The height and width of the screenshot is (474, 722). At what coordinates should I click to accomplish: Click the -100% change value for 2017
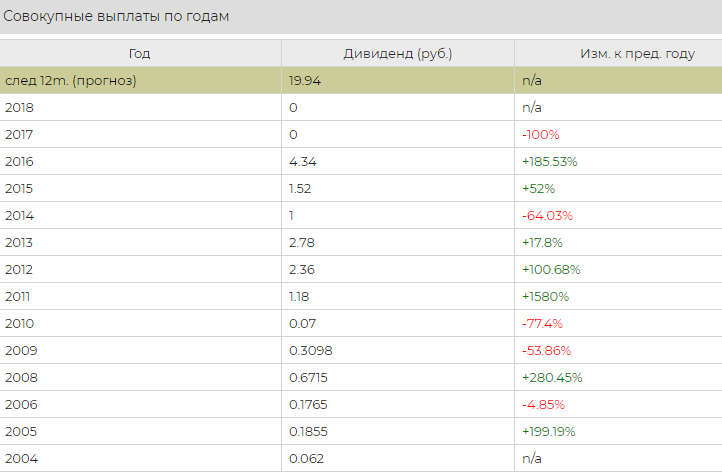click(540, 134)
